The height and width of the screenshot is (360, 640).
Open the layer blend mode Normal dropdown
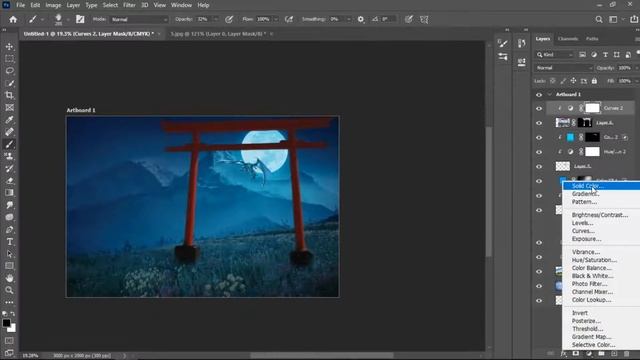563,68
